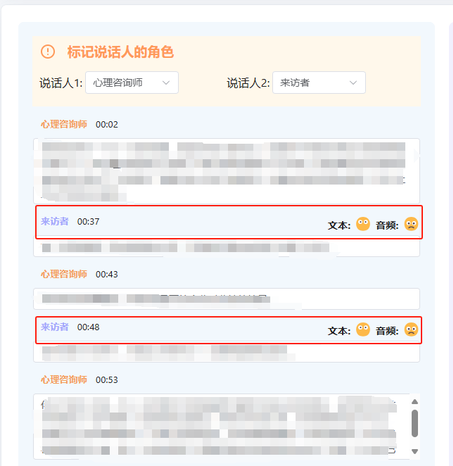
Task: Click the text emotion face at 00:37
Action: coord(363,224)
